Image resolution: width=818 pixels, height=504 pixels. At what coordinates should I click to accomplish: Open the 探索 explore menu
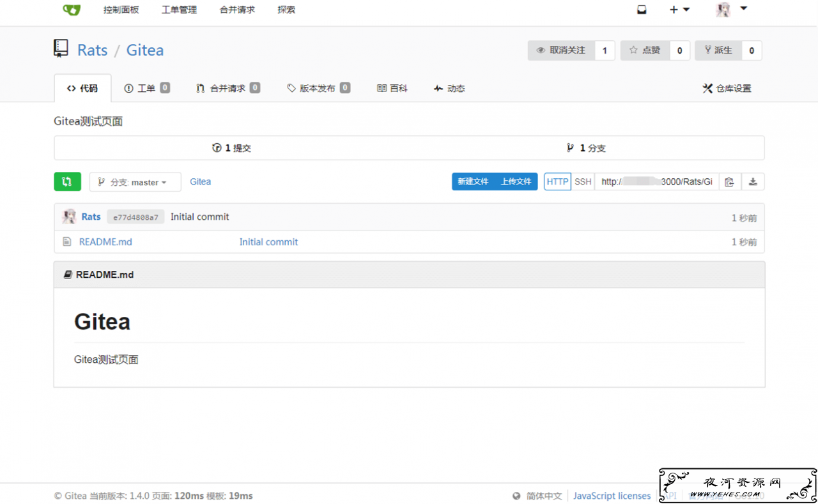point(286,10)
